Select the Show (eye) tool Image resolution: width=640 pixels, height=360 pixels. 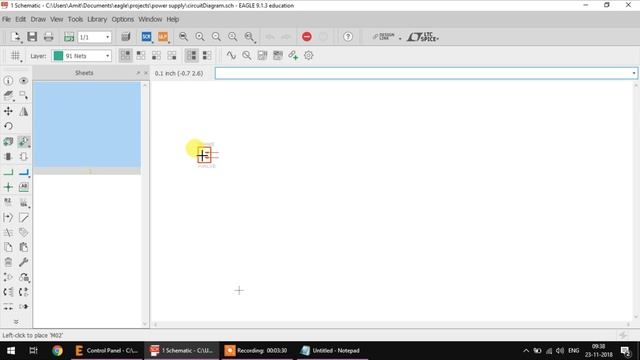[x=24, y=81]
